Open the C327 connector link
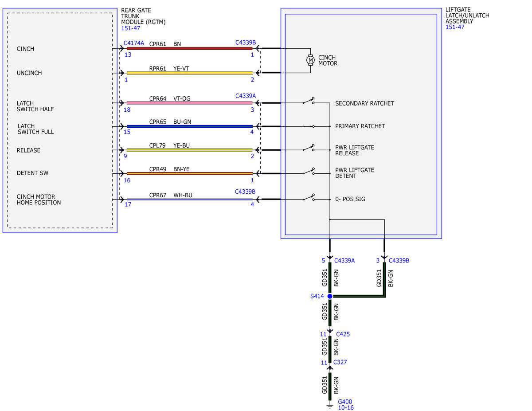The image size is (532, 411). pyautogui.click(x=340, y=362)
